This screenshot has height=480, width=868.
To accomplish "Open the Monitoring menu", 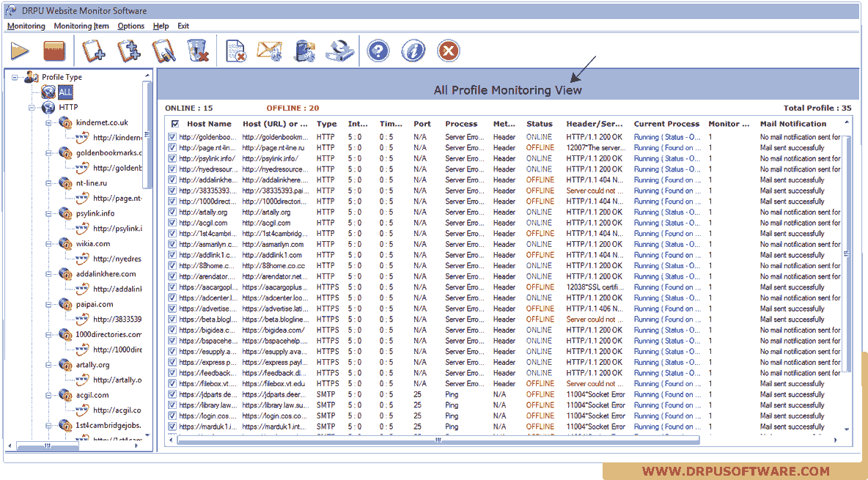I will (26, 26).
